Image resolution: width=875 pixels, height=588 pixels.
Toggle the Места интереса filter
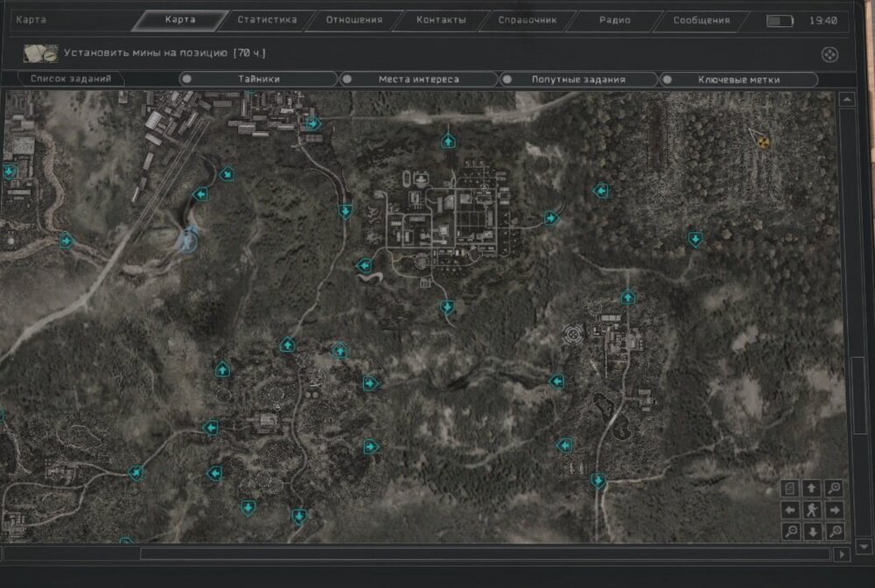tap(418, 80)
